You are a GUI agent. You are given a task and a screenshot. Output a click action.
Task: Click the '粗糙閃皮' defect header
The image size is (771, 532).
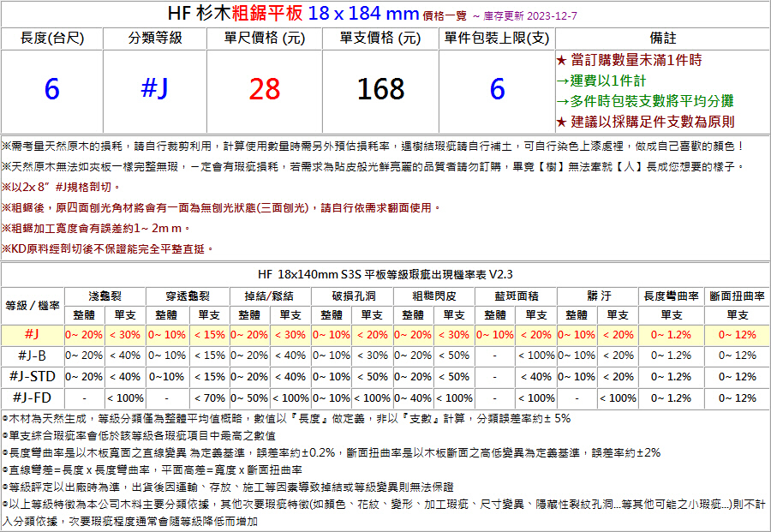point(433,296)
